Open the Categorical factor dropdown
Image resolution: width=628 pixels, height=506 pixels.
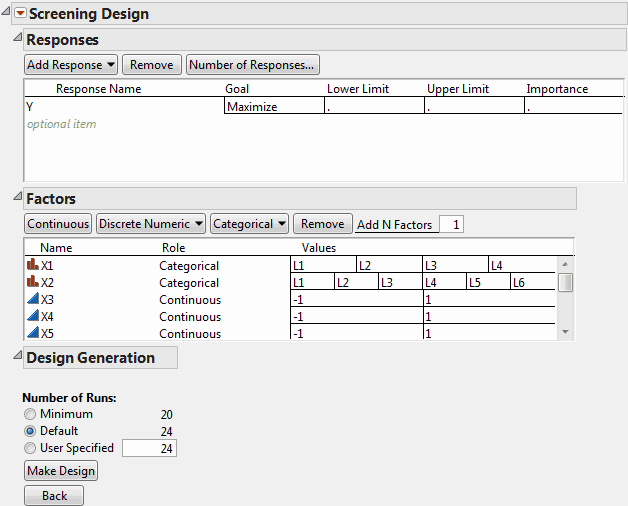point(250,224)
